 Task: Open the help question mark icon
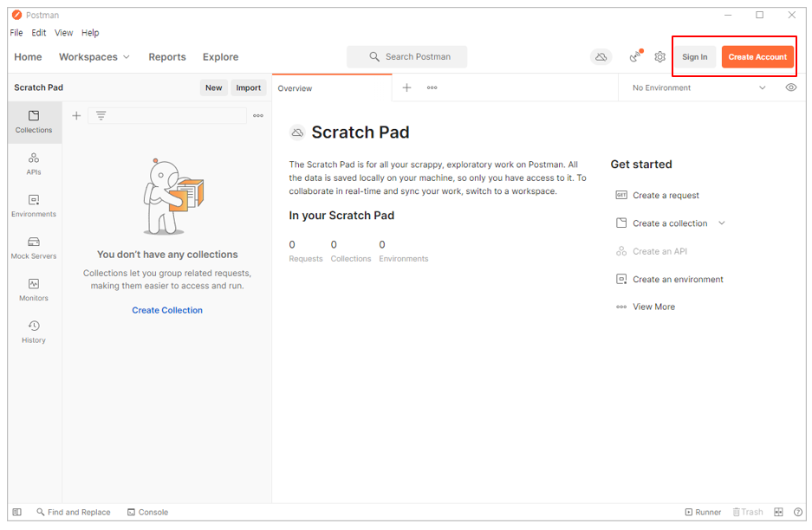click(x=798, y=512)
